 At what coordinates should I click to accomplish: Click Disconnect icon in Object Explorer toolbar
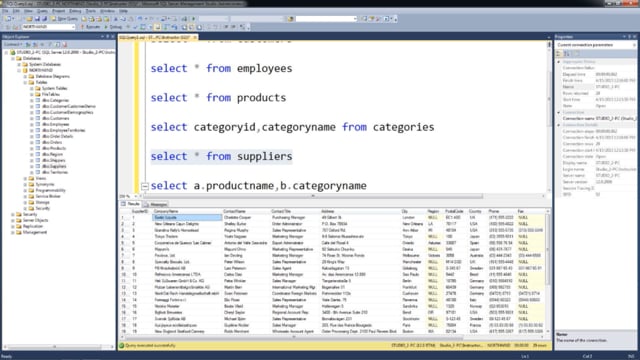coord(36,44)
